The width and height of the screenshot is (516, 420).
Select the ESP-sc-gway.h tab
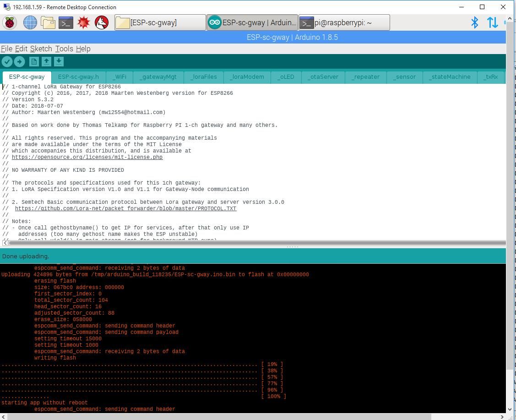tap(78, 77)
